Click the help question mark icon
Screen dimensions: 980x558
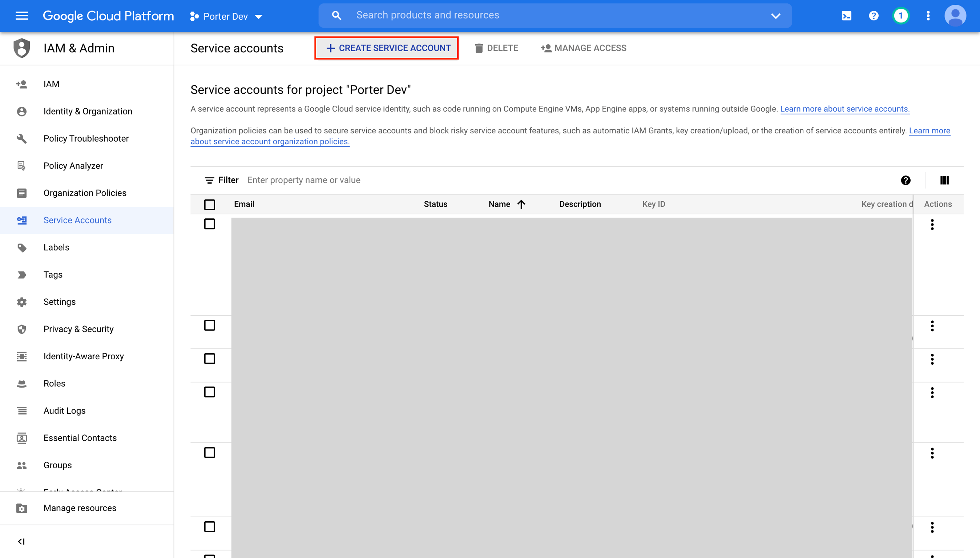coord(875,16)
